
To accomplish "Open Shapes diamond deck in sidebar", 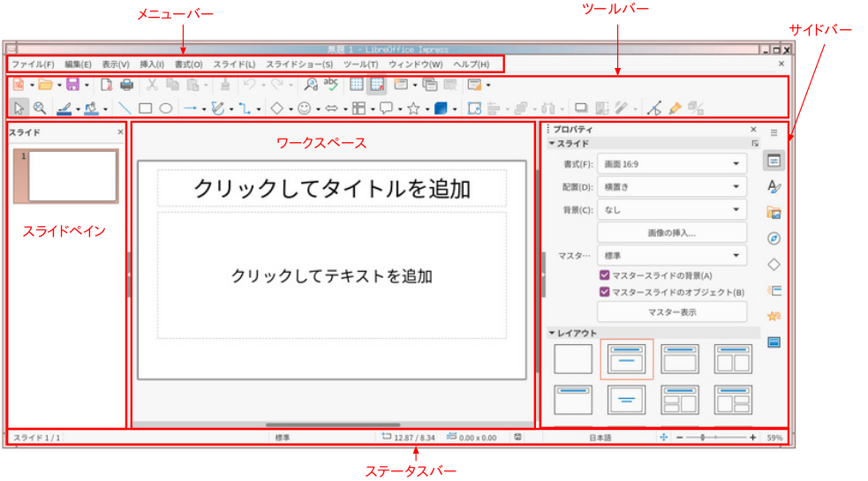I will 774,265.
